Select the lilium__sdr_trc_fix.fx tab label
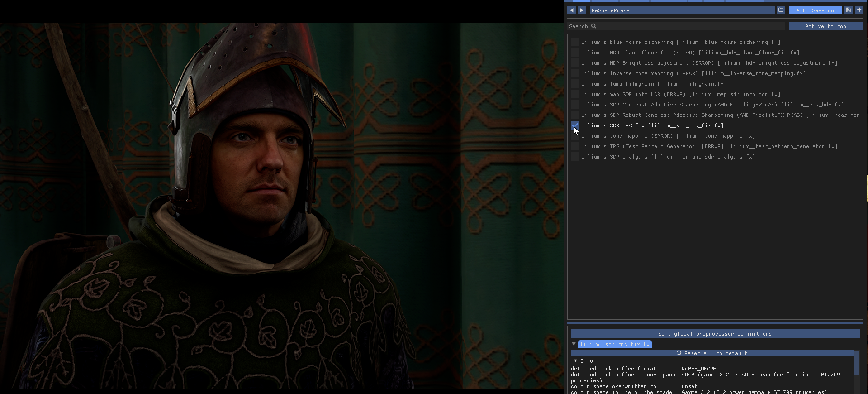Image resolution: width=868 pixels, height=394 pixels. [x=615, y=344]
